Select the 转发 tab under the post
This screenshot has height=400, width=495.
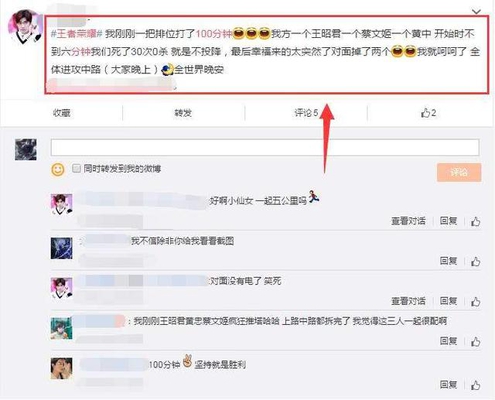pyautogui.click(x=183, y=113)
